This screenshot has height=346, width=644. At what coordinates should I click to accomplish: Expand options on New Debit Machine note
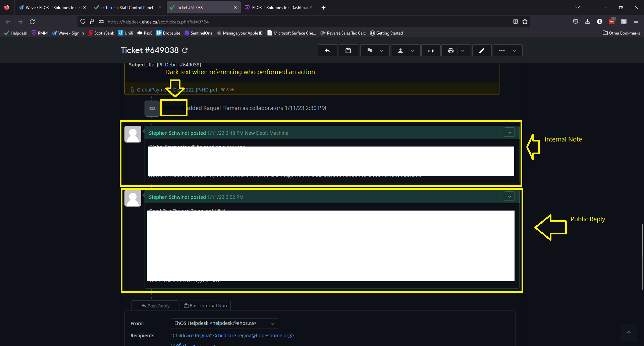(x=509, y=132)
